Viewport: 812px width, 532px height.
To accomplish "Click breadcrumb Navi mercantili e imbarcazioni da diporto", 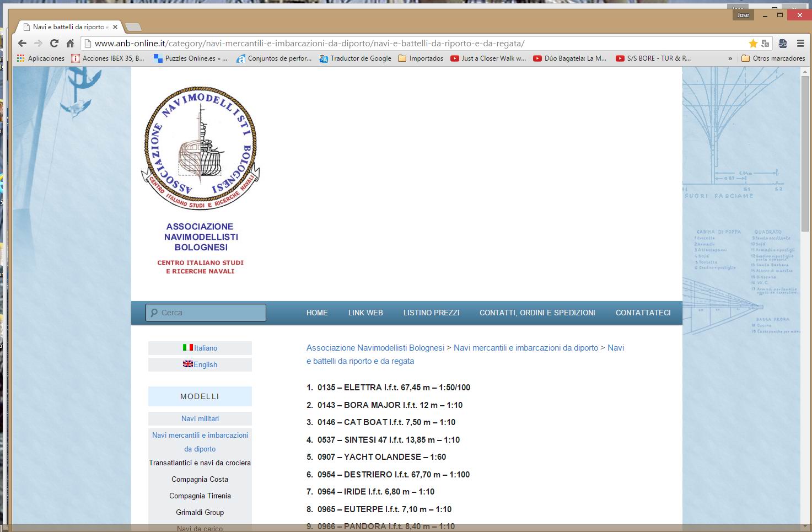I will [x=526, y=348].
